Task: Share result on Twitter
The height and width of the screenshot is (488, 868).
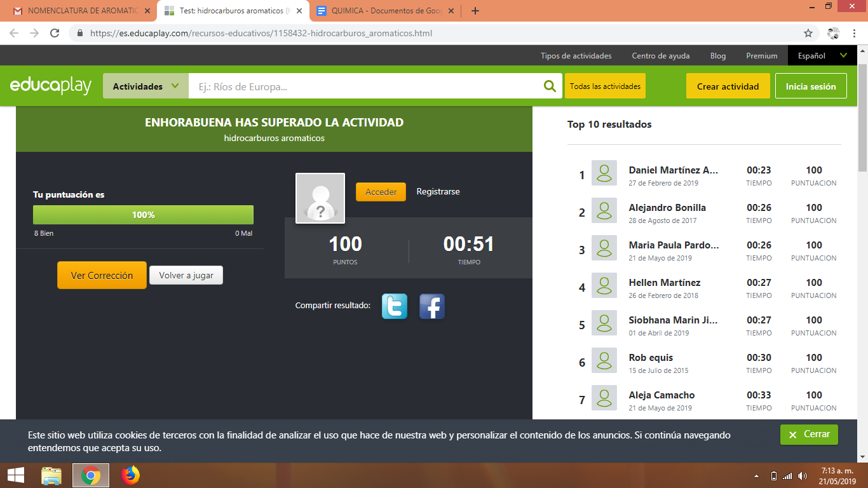Action: (x=395, y=306)
